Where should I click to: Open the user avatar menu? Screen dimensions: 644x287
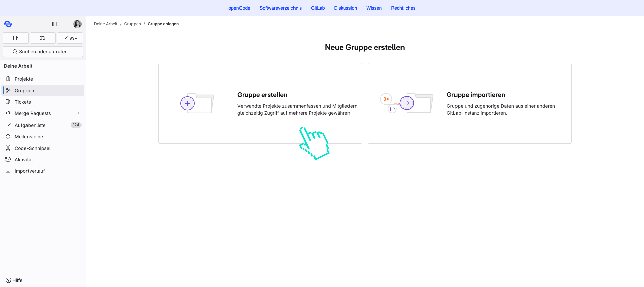77,24
